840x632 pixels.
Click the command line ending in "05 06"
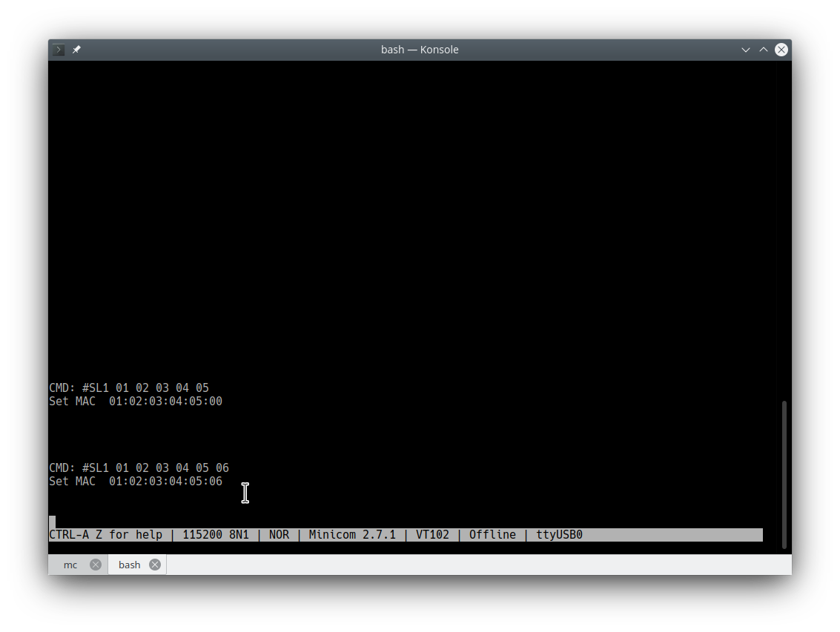click(x=139, y=468)
